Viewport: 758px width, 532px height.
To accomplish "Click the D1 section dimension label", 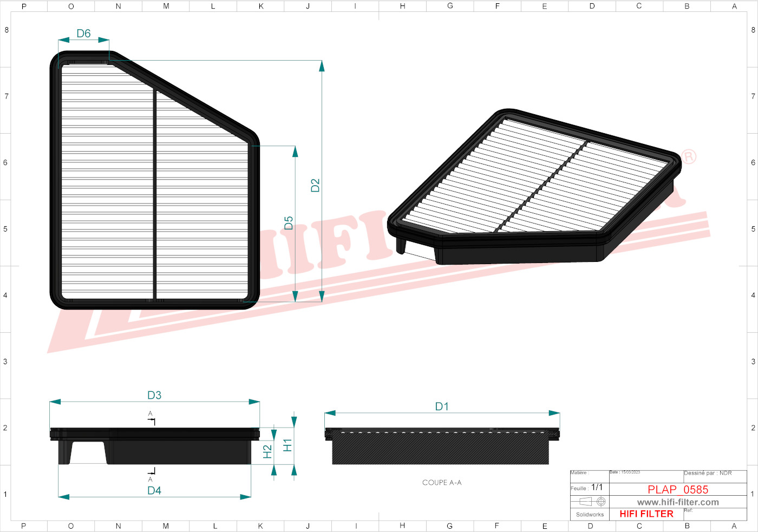I will pyautogui.click(x=442, y=406).
